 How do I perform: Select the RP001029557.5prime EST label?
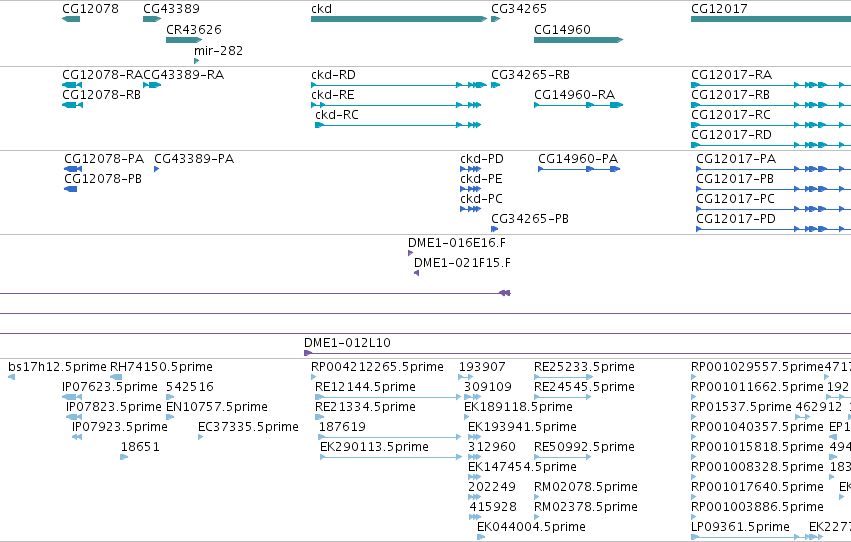coord(758,367)
